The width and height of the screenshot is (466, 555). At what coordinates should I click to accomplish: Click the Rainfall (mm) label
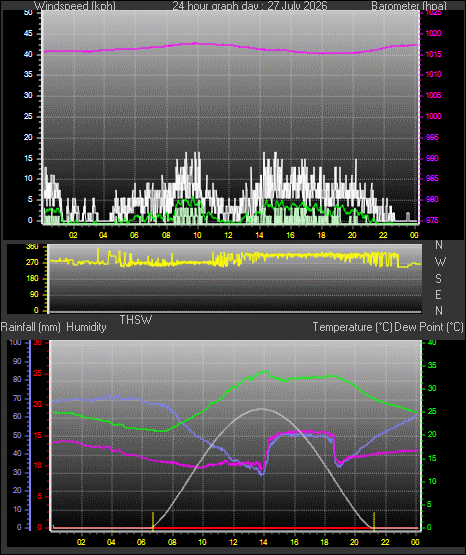[x=30, y=327]
